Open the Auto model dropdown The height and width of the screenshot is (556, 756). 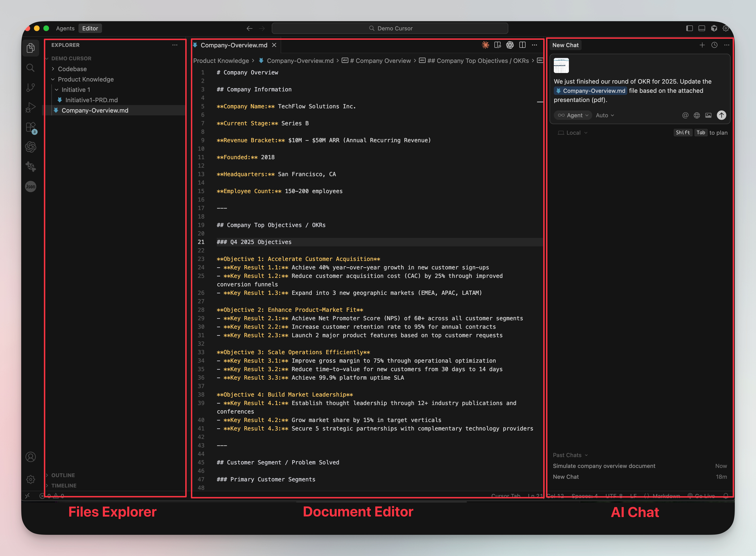click(605, 115)
